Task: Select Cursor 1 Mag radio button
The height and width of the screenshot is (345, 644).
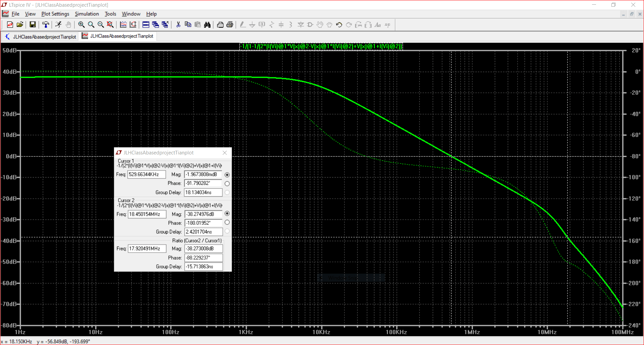Action: point(227,175)
